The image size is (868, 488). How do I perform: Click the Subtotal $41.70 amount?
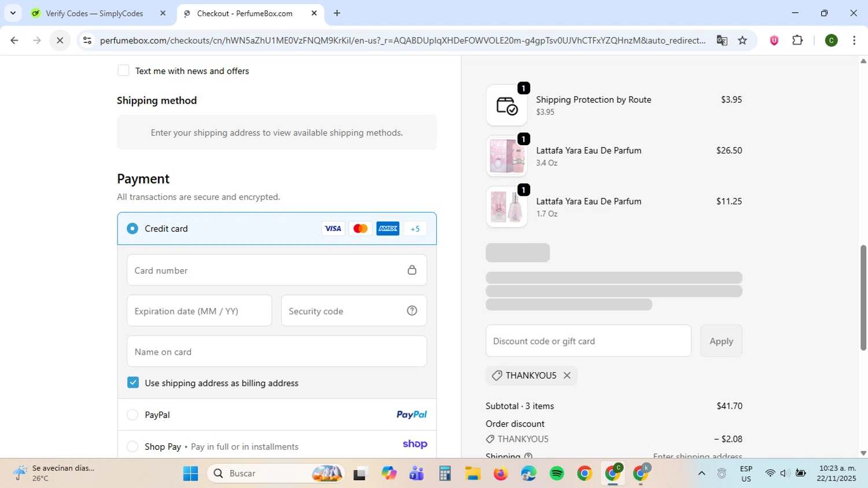(x=729, y=406)
